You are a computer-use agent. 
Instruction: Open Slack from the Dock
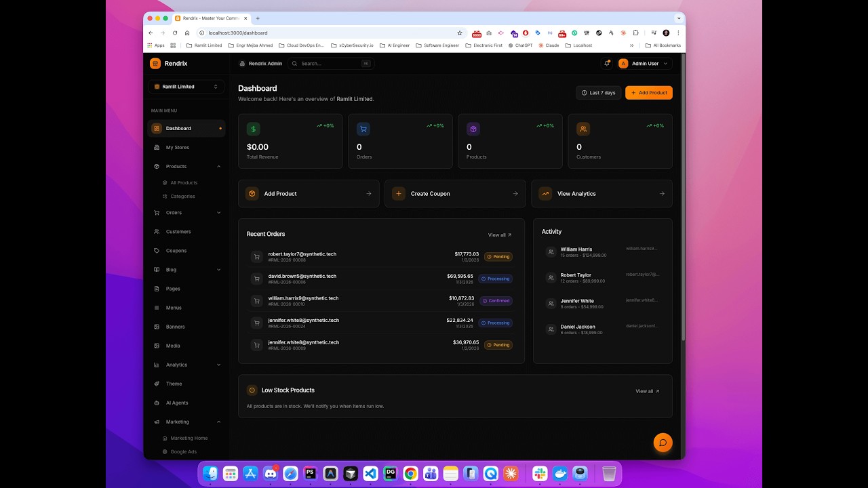[540, 474]
